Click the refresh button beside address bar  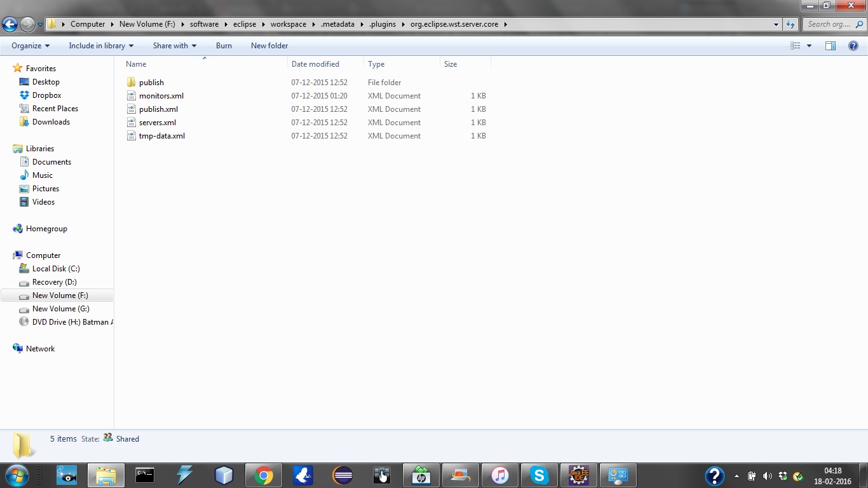coord(790,25)
